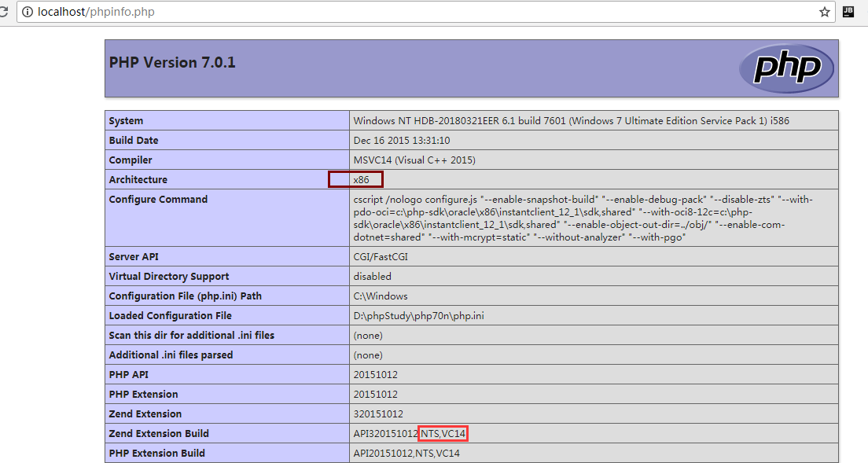Screen dimensions: 868x463
Task: Click the Configure Command label
Action: [x=158, y=200]
